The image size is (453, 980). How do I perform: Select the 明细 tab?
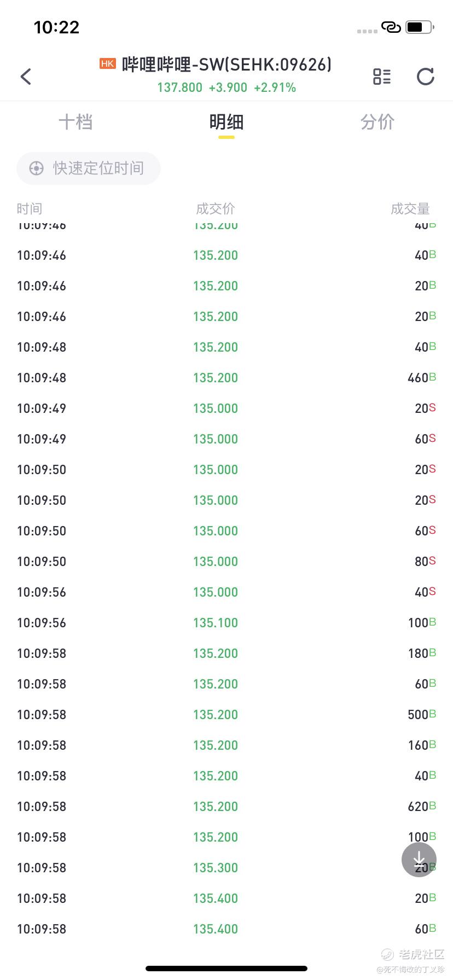pos(226,122)
